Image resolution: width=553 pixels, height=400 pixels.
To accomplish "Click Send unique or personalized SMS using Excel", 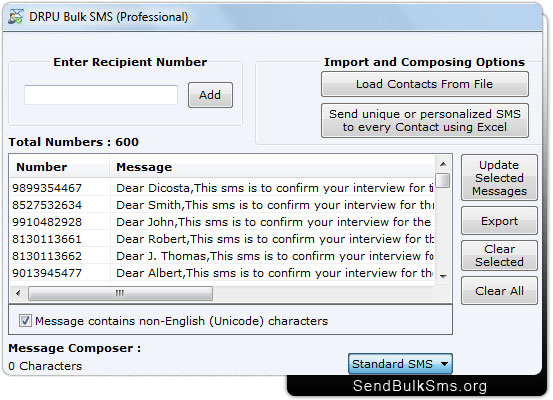I will [425, 120].
